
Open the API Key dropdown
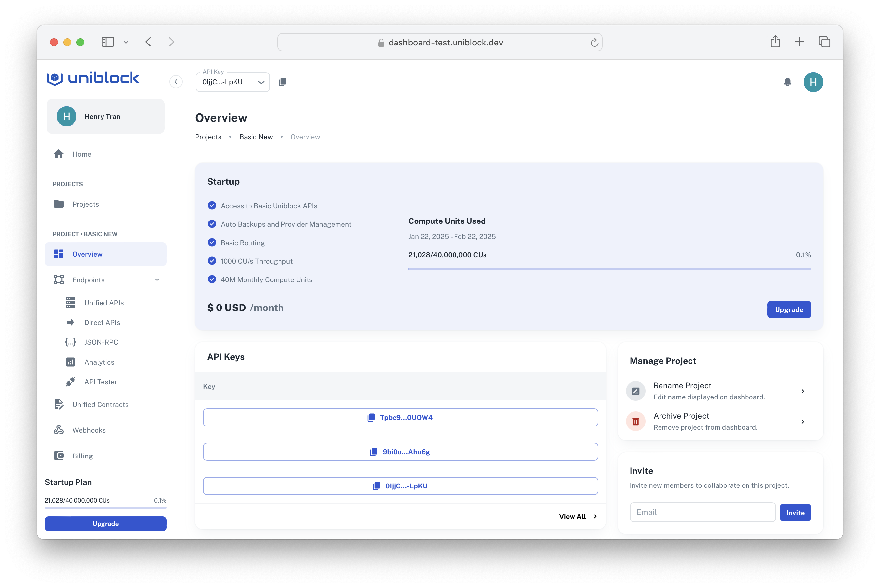pos(261,82)
